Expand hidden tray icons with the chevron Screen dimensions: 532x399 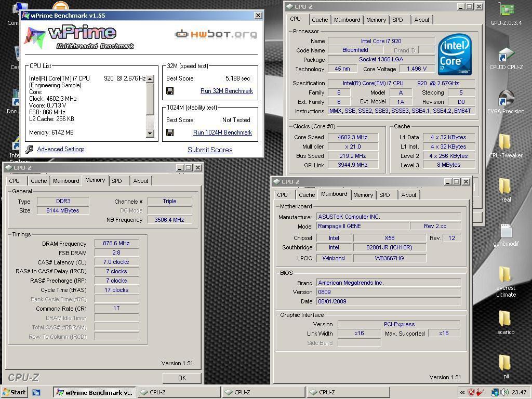pos(462,393)
